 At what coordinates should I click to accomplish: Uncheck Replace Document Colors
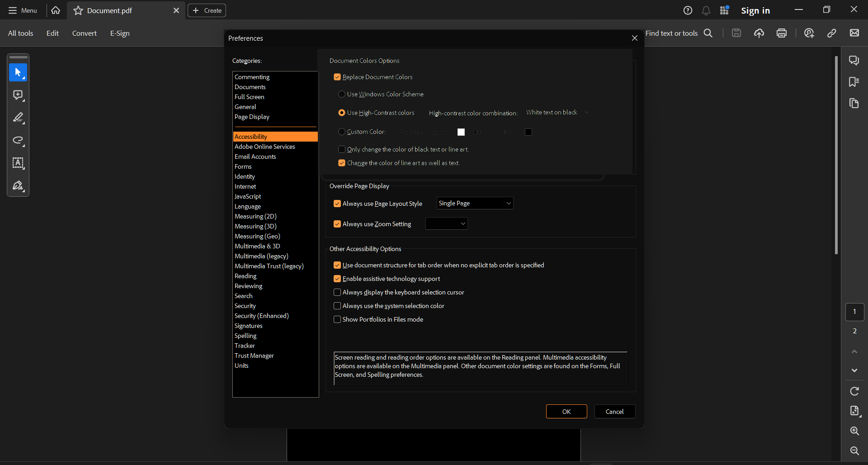(x=338, y=77)
